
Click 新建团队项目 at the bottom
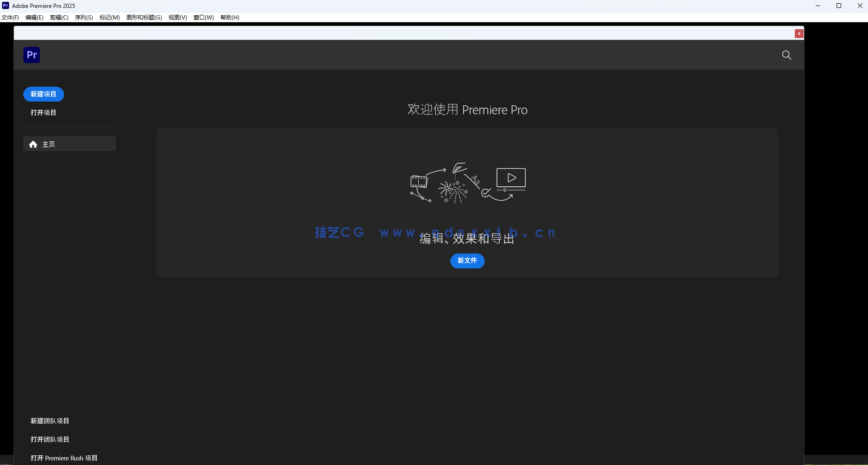(x=50, y=421)
